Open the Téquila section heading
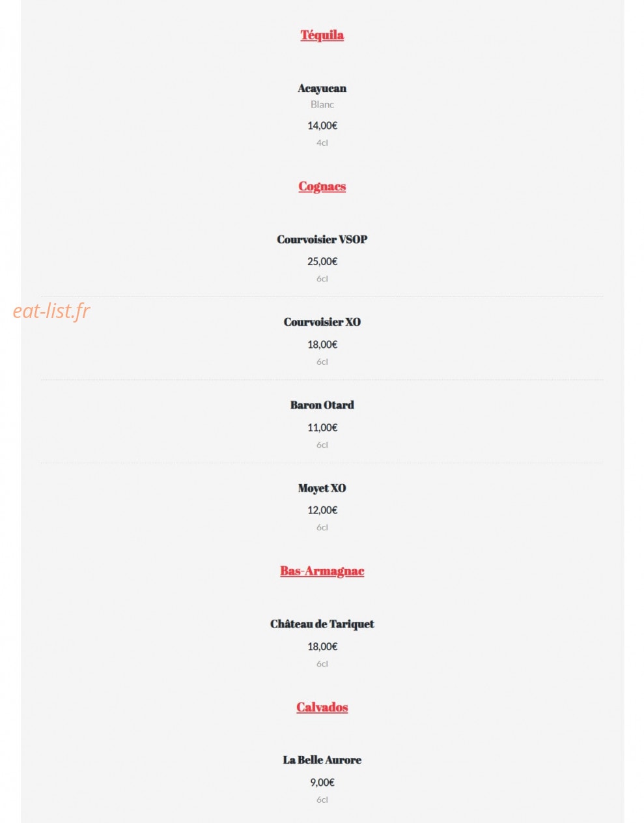The width and height of the screenshot is (644, 823). click(322, 35)
